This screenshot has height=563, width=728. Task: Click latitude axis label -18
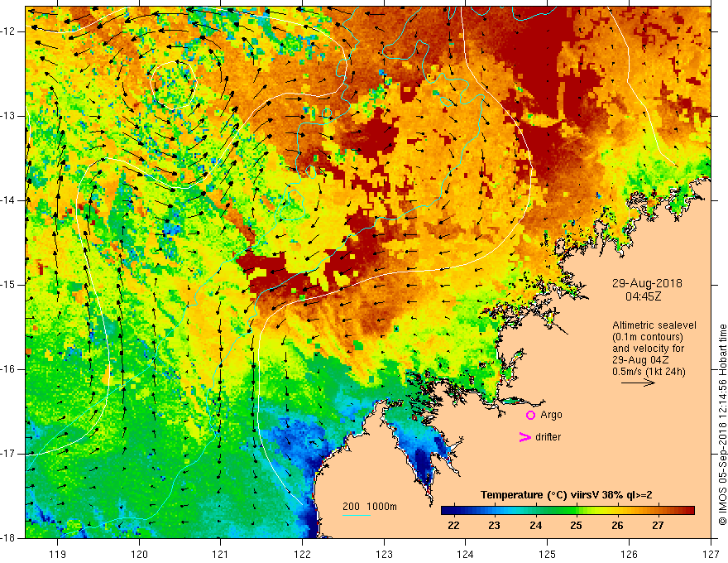click(x=8, y=538)
